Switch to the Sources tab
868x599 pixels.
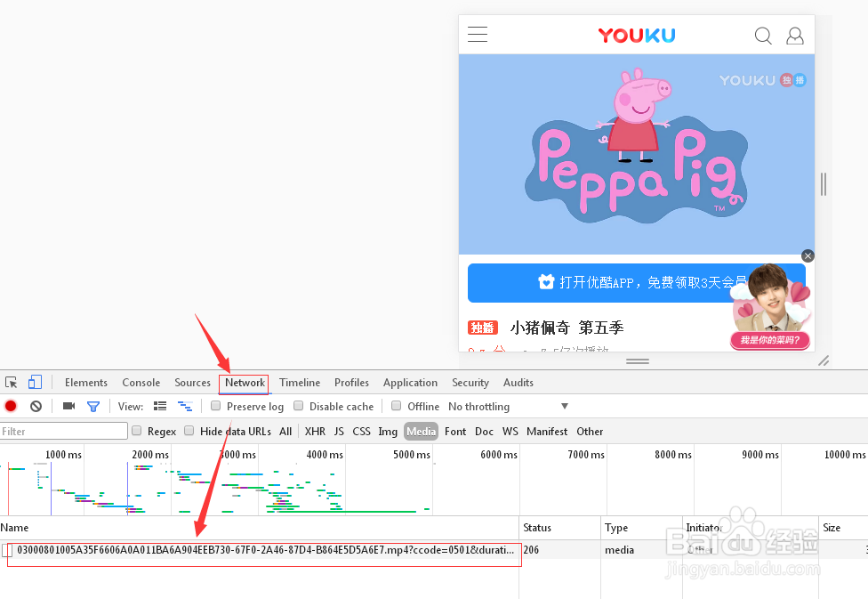point(193,383)
